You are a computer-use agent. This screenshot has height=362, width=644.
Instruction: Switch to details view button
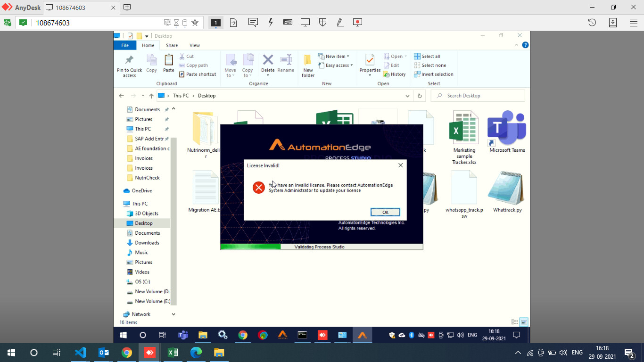tap(515, 322)
